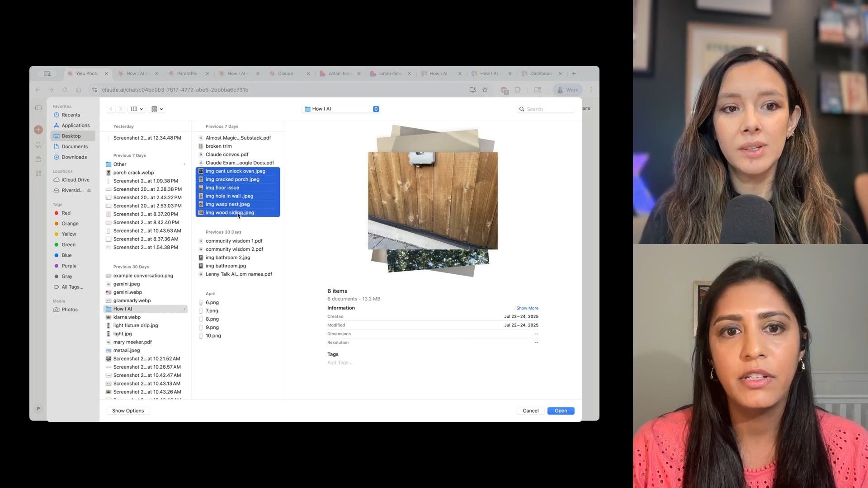Screen dimensions: 868x488
Task: Choose the Gray tag
Action: click(x=67, y=277)
